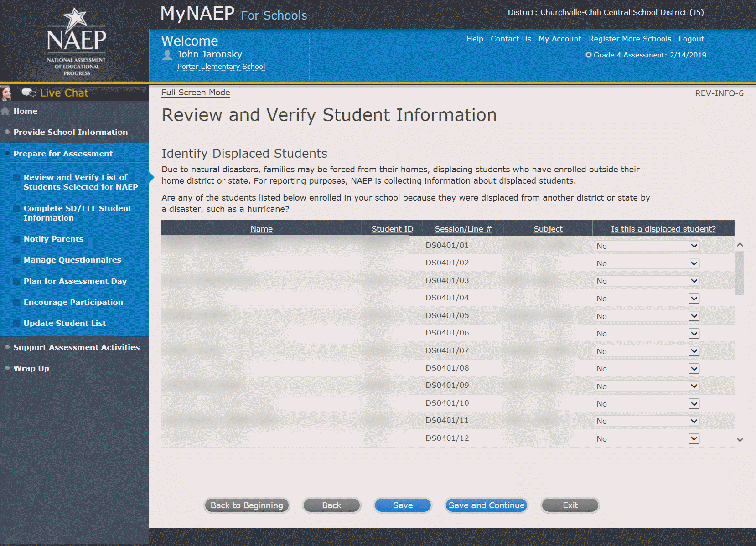Screen dimensions: 756x546
Task: Click the Back to Beginning button
Action: (x=247, y=505)
